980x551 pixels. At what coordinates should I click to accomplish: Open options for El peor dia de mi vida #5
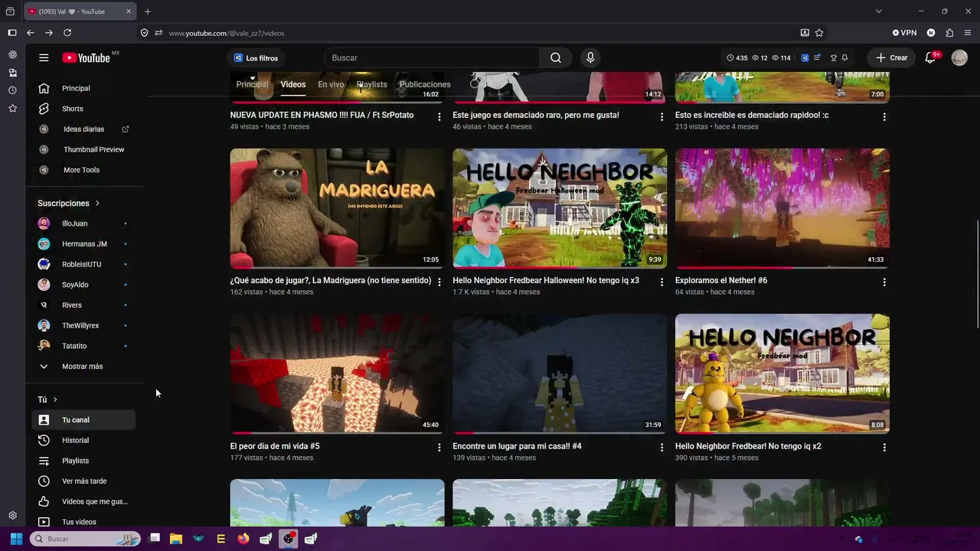(439, 448)
